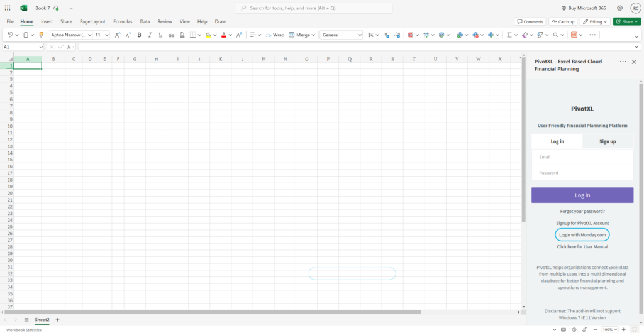
Task: Click the Sort & Filter funnel icon
Action: (540, 35)
